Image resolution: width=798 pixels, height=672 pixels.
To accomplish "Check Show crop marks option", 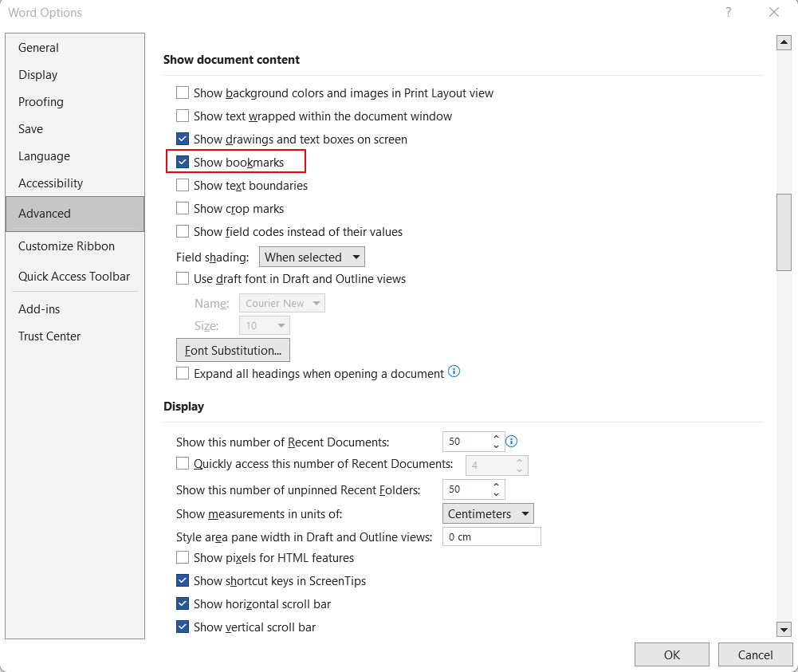I will (x=183, y=209).
